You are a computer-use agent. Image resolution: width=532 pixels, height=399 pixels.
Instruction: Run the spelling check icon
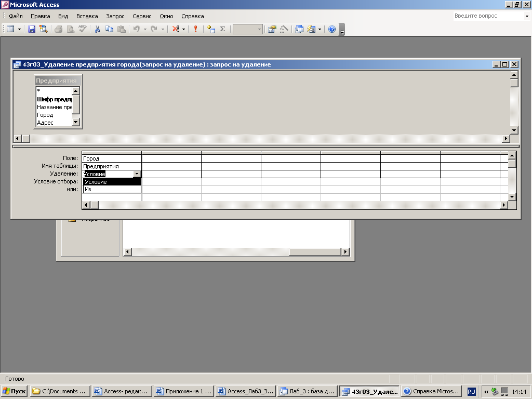[x=83, y=29]
